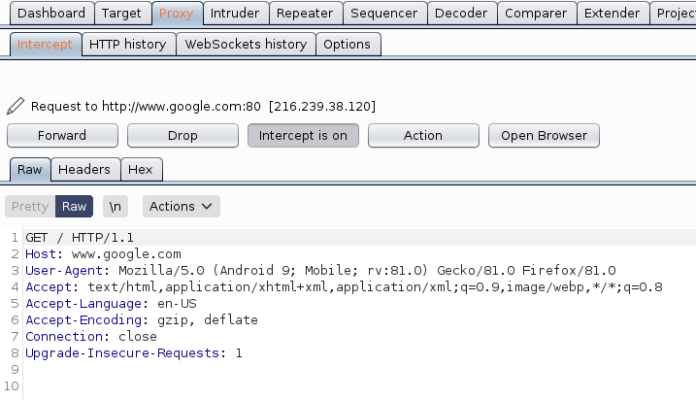Click the www.google.com host value

(x=127, y=254)
